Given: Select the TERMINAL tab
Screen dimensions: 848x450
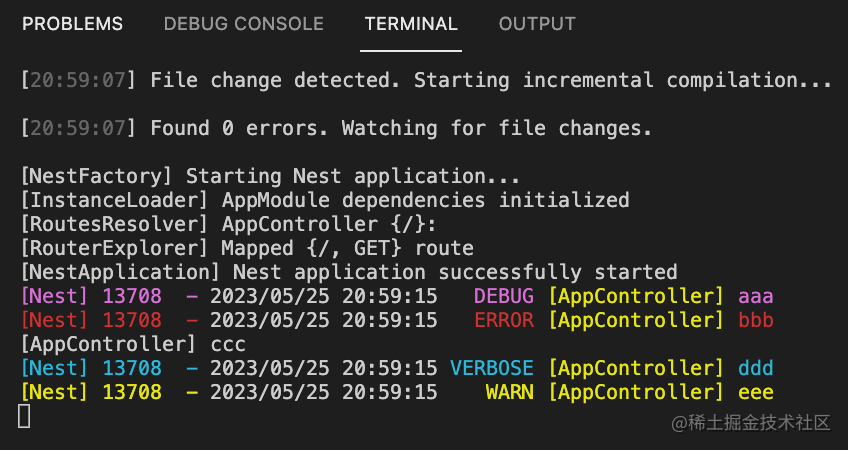Looking at the screenshot, I should click(411, 24).
